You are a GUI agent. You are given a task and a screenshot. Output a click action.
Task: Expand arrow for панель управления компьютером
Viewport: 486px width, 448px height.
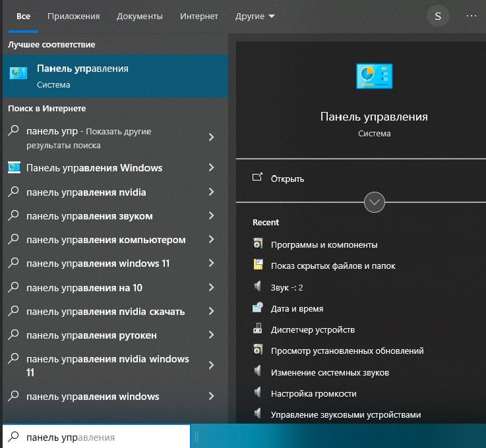[x=212, y=239]
